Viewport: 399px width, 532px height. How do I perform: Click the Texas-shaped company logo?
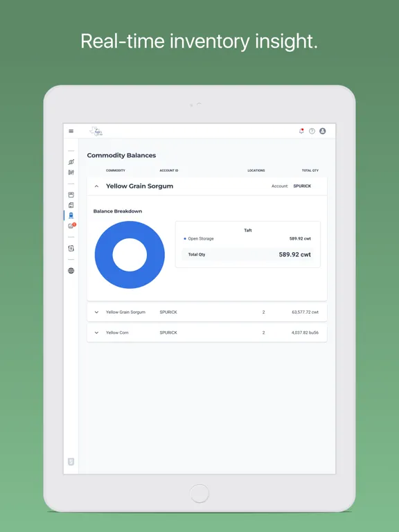[96, 132]
